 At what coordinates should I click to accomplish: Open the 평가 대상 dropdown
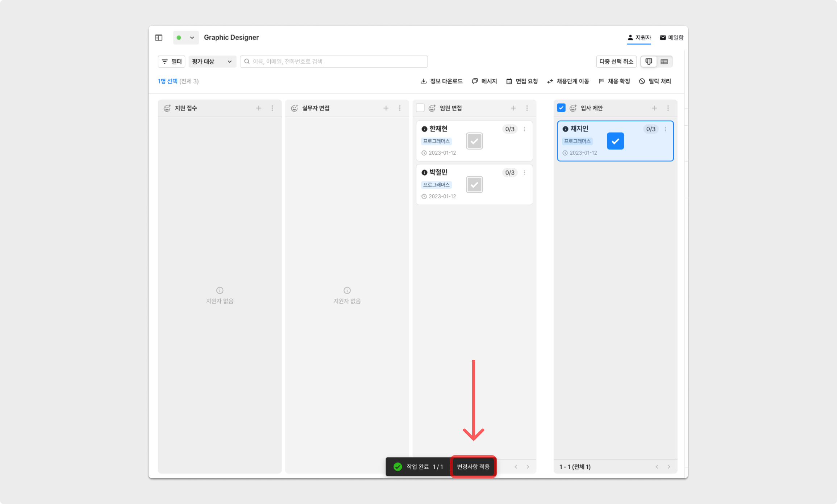(x=212, y=62)
